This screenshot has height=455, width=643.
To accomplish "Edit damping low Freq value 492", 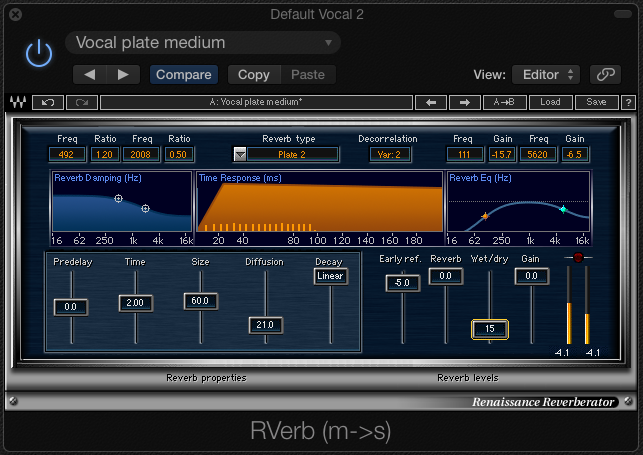I will [66, 155].
